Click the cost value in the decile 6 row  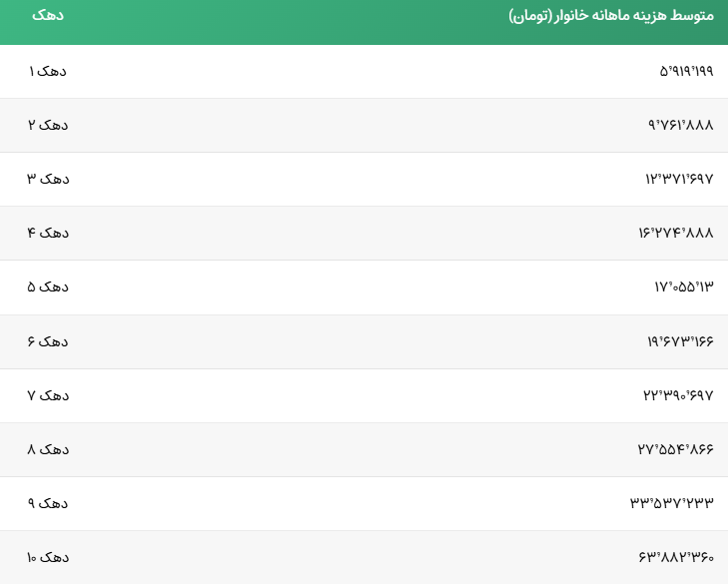click(680, 341)
